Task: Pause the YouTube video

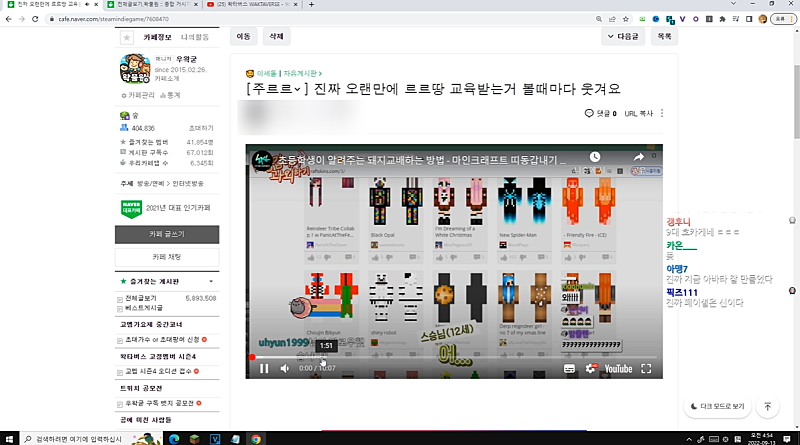Action: 264,368
